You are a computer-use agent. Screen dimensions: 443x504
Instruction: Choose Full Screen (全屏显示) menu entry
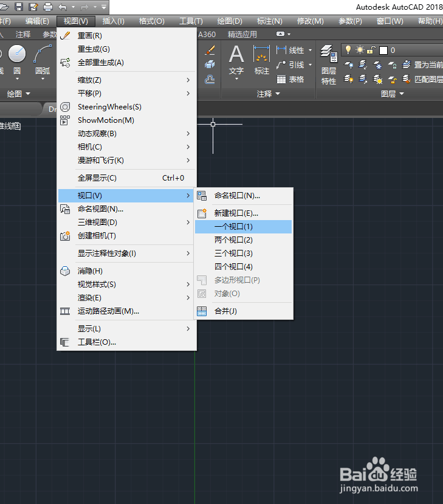click(x=126, y=178)
